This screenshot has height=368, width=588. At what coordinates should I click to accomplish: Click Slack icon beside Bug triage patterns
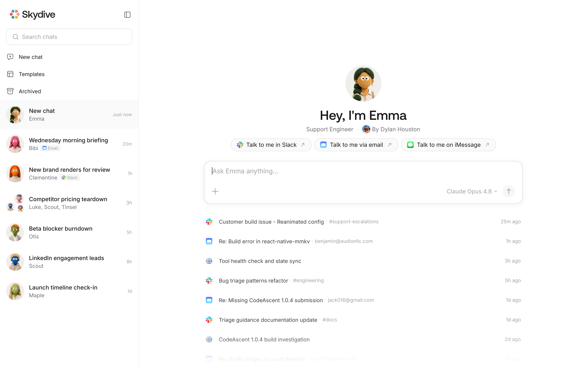click(209, 281)
